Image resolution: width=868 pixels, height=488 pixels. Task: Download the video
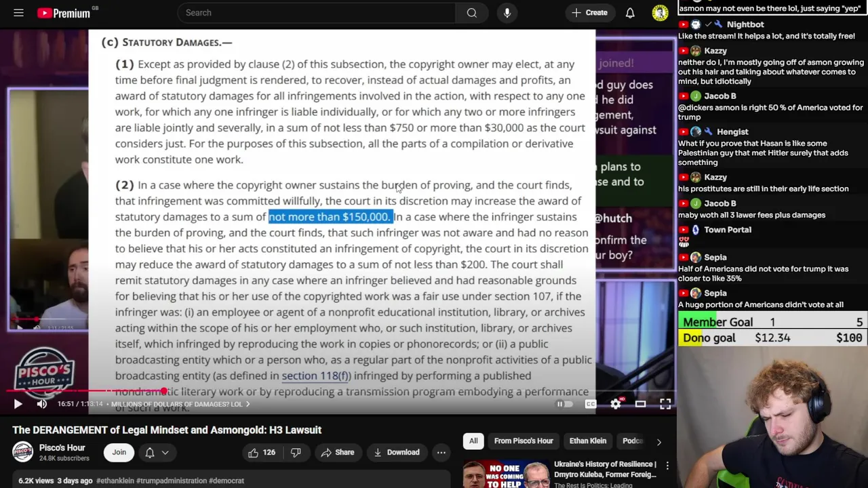point(396,452)
